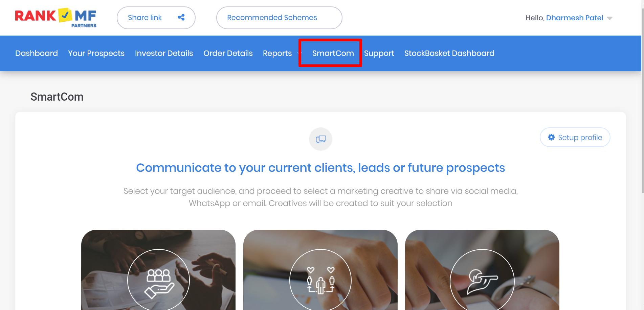Click the heading 'Communicate to your current clients'

[x=320, y=168]
